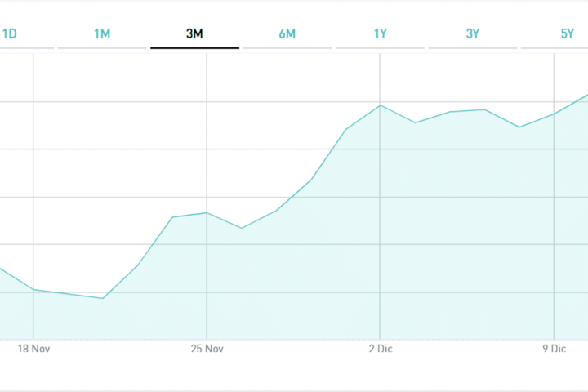This screenshot has height=392, width=588.
Task: Switch to the 1M range tab
Action: coord(102,33)
